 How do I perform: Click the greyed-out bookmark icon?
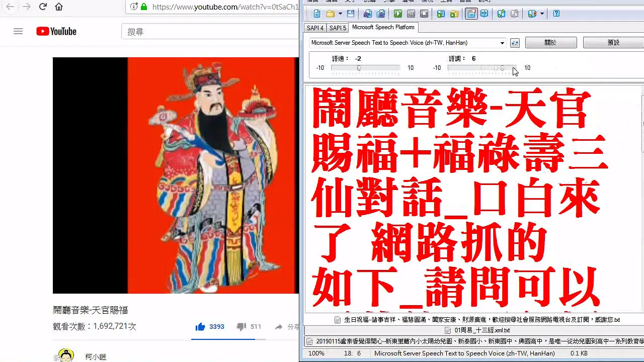coord(514,14)
